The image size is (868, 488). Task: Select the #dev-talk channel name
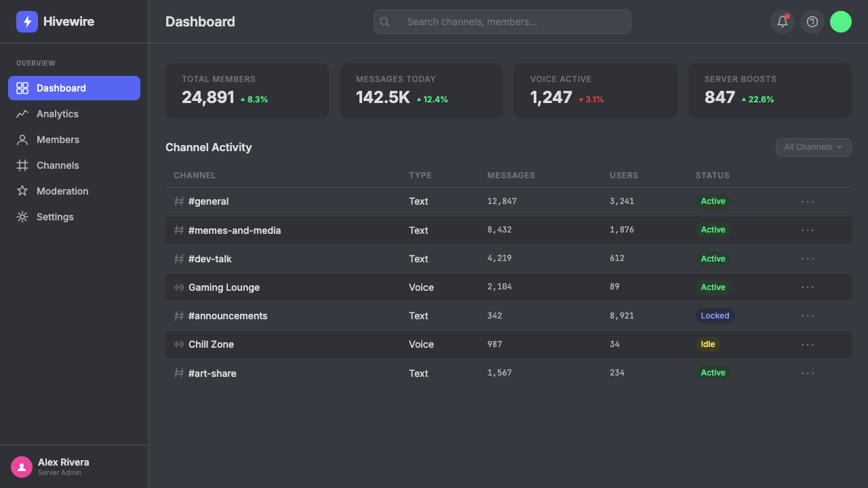click(210, 259)
